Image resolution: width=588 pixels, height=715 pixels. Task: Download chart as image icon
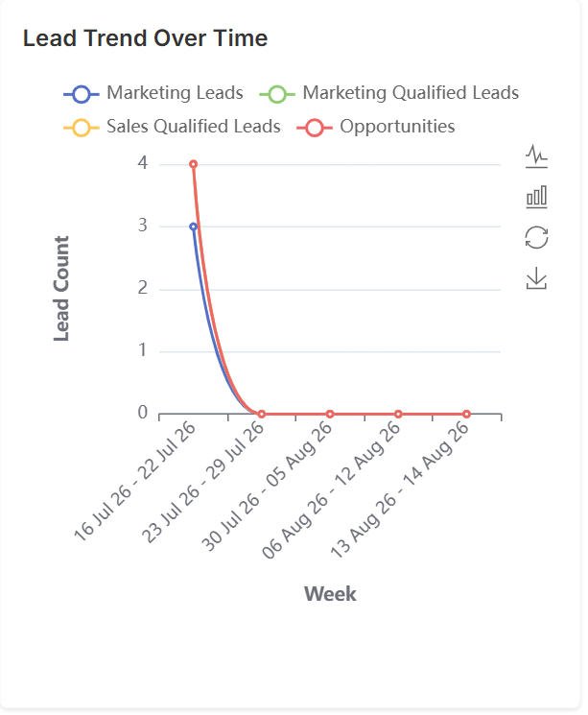pos(536,278)
